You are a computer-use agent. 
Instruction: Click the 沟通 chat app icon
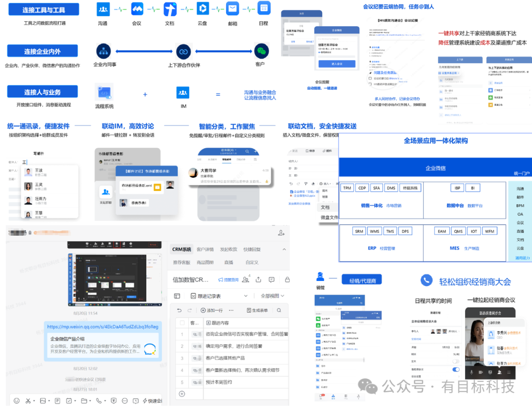pos(103,9)
